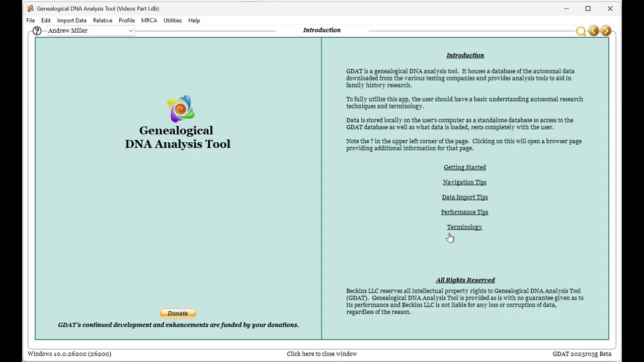Click the 'Windows 10.0.26200 (26200)' status text
This screenshot has height=362, width=644.
click(69, 354)
